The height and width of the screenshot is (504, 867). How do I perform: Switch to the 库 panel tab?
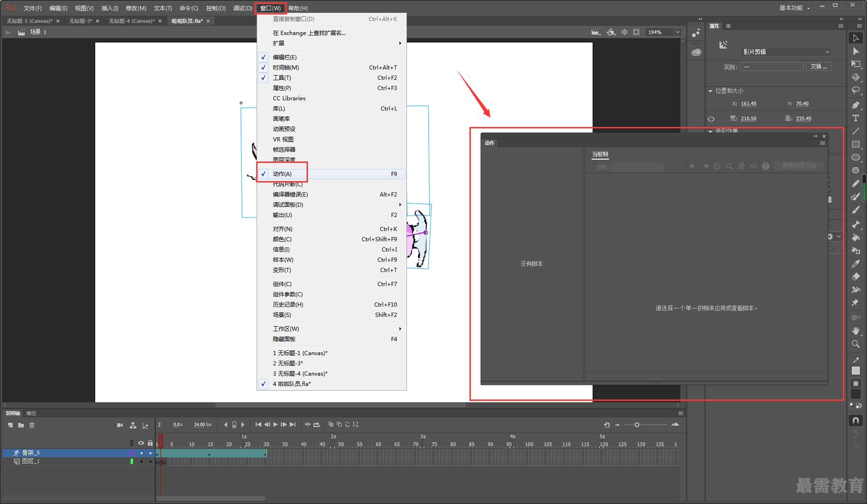(728, 26)
